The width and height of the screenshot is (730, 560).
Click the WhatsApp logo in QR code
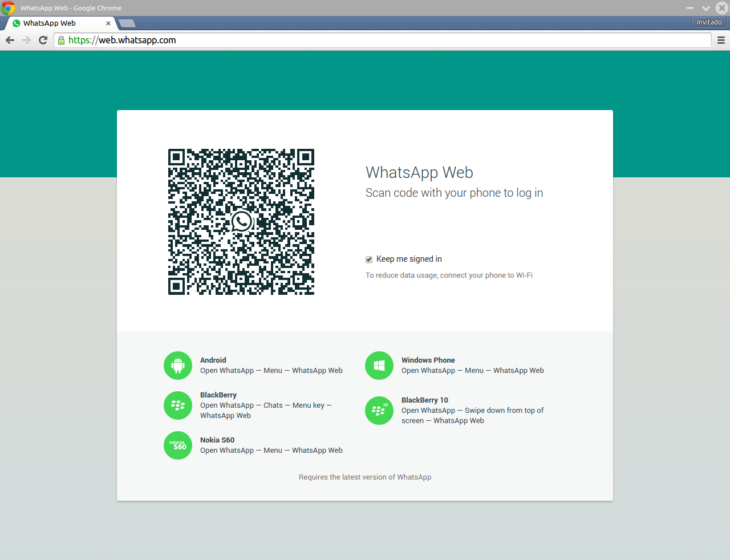(x=241, y=221)
